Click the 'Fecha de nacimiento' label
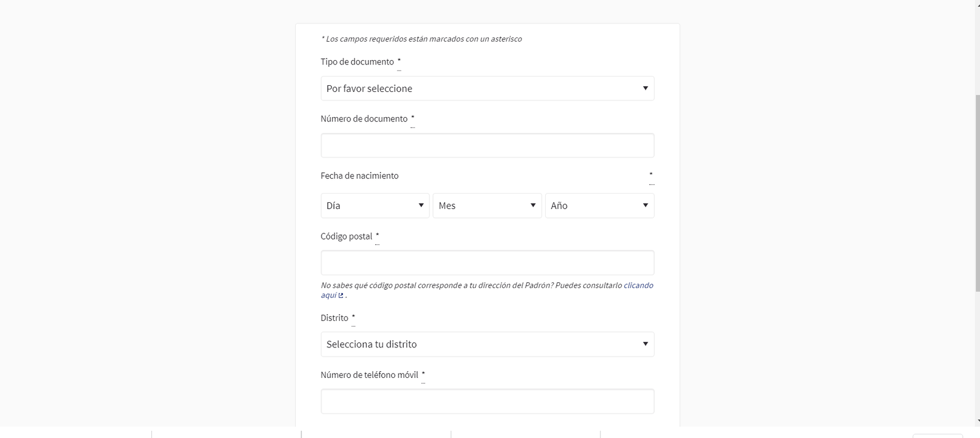The image size is (980, 438). (360, 176)
